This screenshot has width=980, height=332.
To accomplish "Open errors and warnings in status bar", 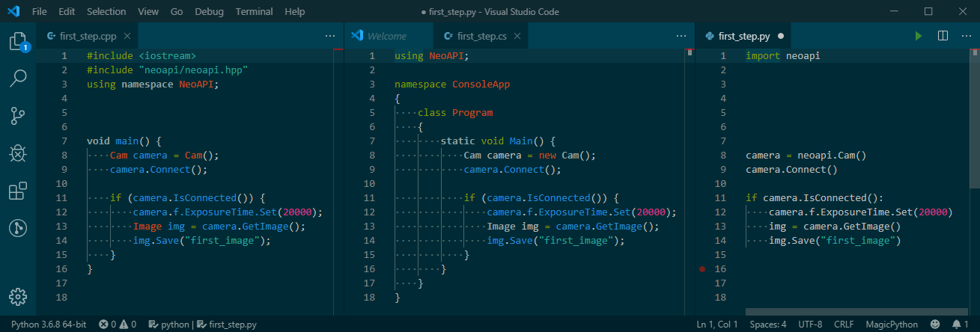I will pos(118,325).
